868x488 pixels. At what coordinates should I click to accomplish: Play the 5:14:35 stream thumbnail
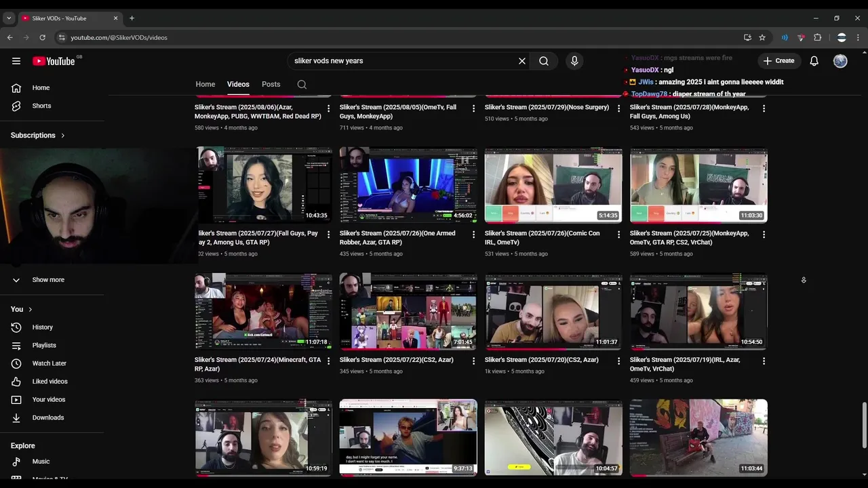[x=553, y=185]
